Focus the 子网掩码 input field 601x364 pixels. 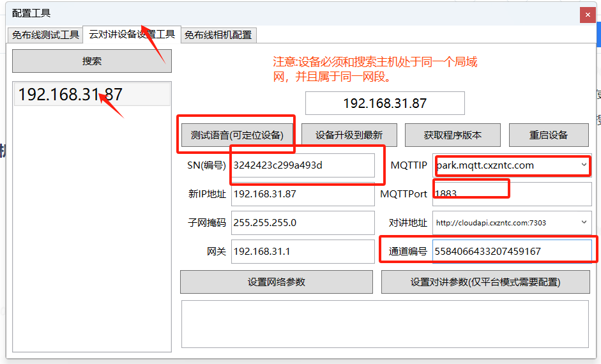(x=303, y=223)
